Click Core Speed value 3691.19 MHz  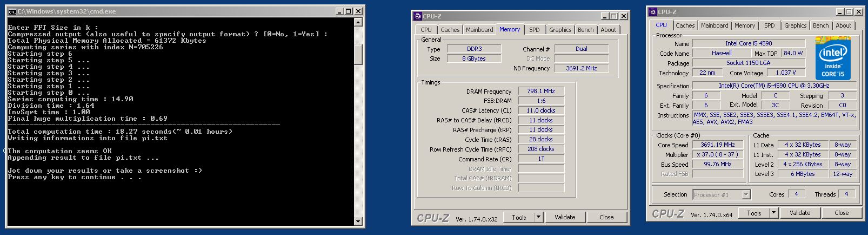point(717,145)
